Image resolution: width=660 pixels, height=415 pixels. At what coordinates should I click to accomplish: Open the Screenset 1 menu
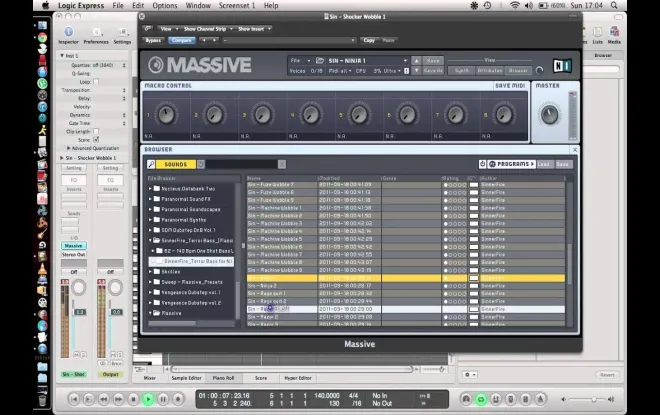[237, 5]
